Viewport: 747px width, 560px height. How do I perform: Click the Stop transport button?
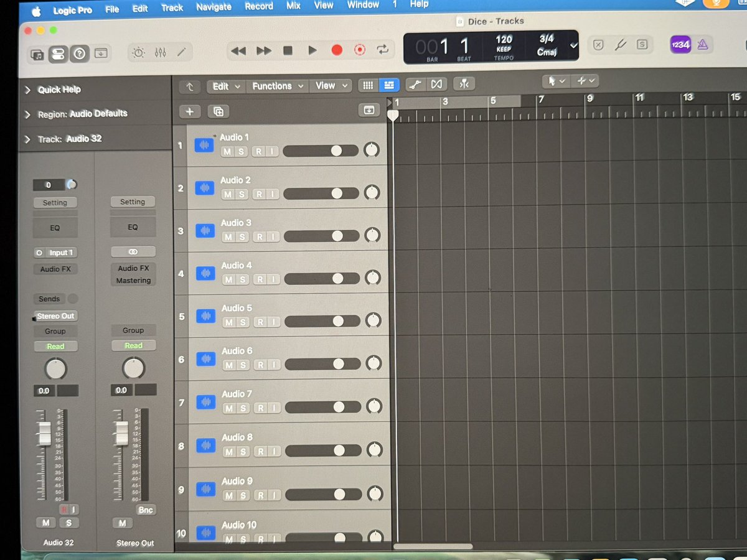point(288,51)
